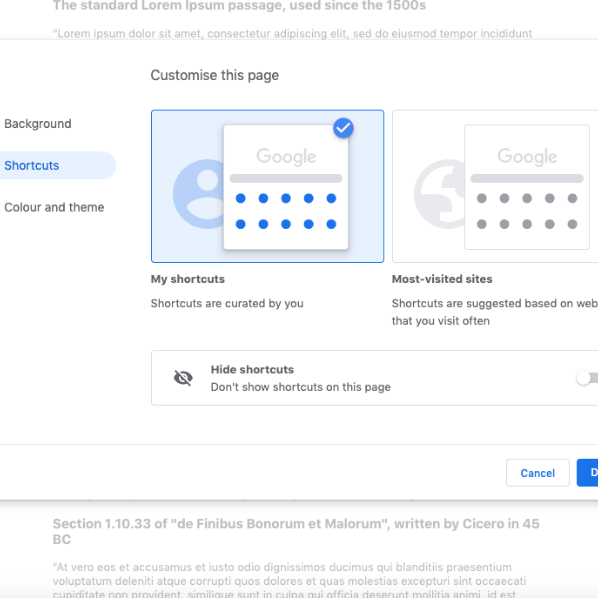Click the grey shortcut dots in Most-visited preview
598x598 pixels.
527,211
